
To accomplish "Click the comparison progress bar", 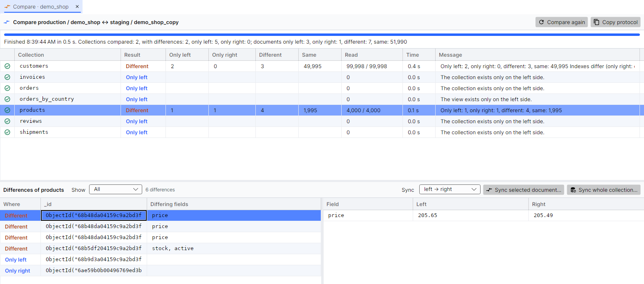I will click(322, 35).
